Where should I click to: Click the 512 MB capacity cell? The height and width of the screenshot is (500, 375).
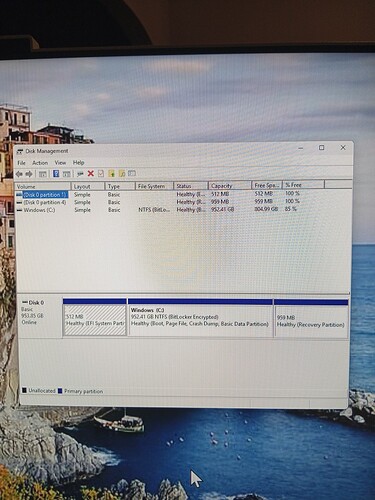click(220, 194)
